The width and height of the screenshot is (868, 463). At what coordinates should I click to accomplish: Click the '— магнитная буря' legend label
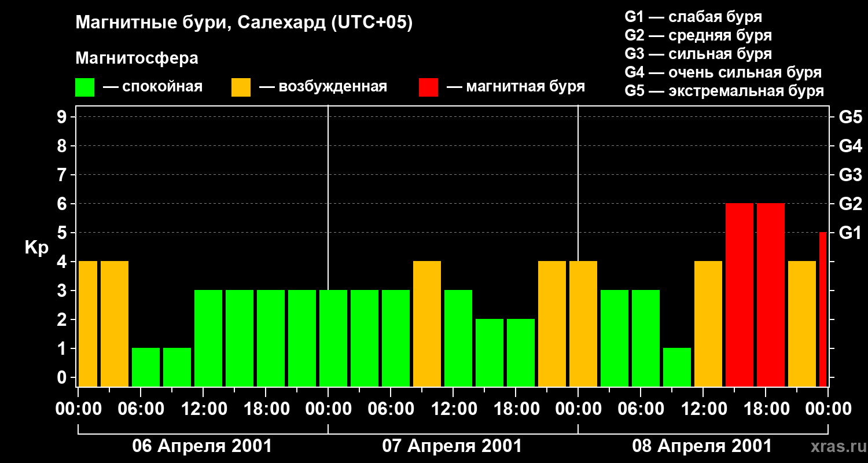tap(516, 87)
